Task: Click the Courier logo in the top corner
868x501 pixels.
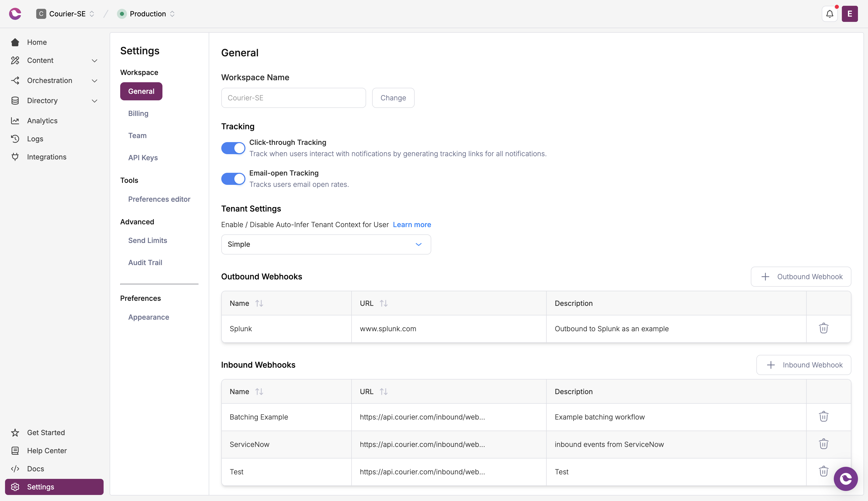Action: point(15,14)
